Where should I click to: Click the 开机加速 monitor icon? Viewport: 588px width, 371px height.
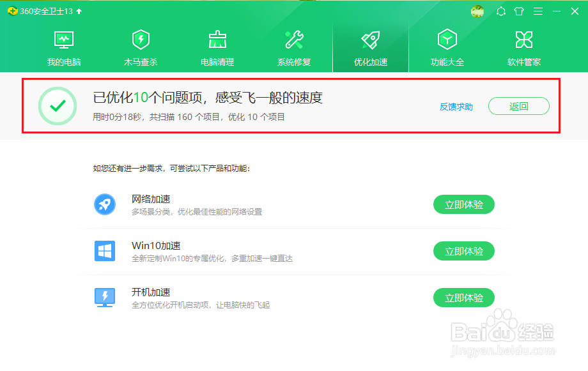point(105,298)
